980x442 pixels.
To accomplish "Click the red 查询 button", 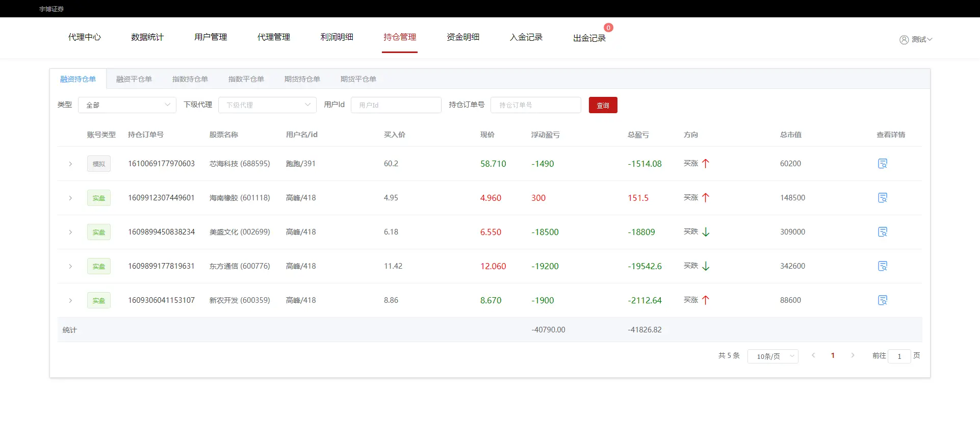I will click(x=603, y=105).
